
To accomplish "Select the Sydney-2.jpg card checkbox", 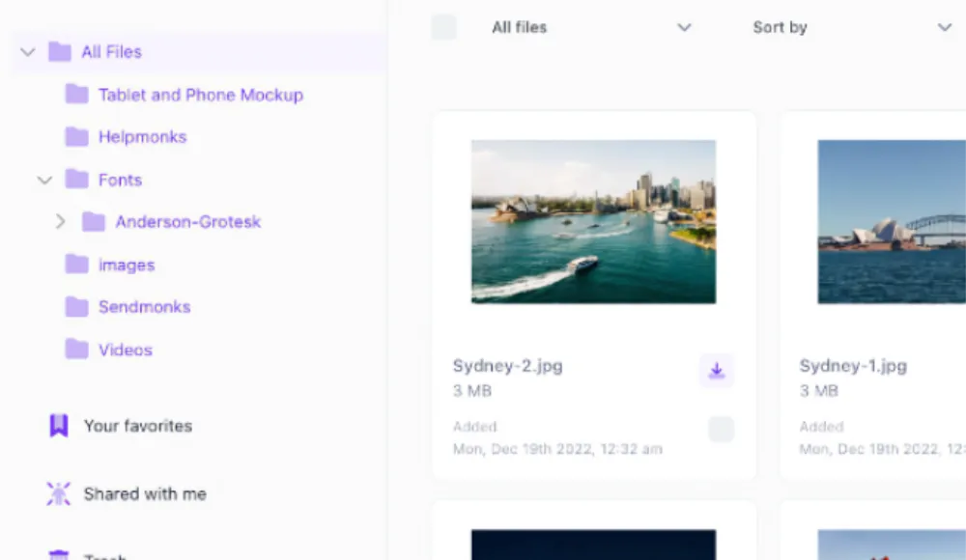I will 721,429.
